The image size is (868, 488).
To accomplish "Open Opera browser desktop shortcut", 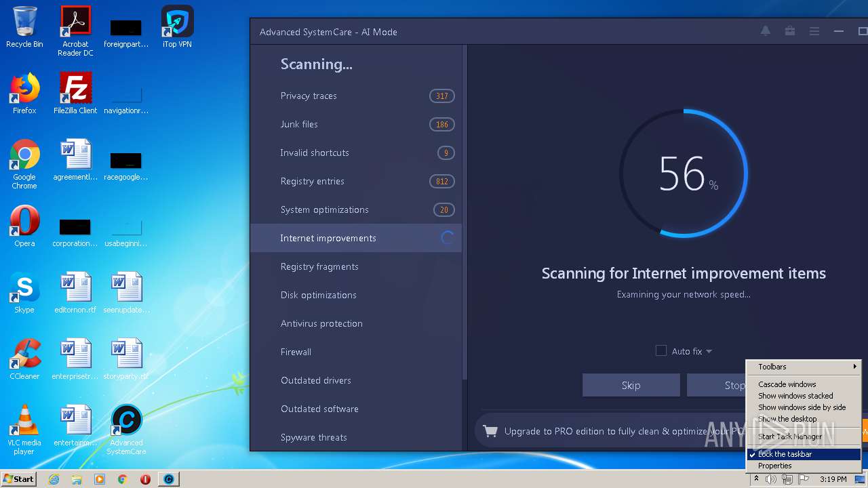I will (x=24, y=226).
